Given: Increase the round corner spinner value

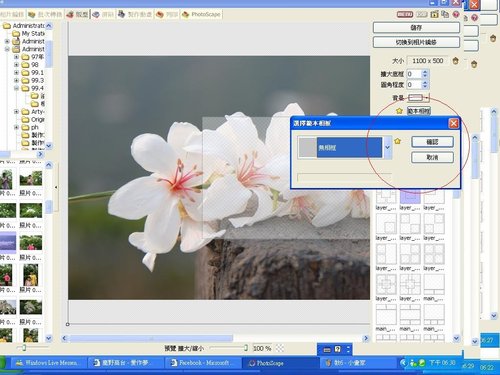Looking at the screenshot, I should 425,82.
